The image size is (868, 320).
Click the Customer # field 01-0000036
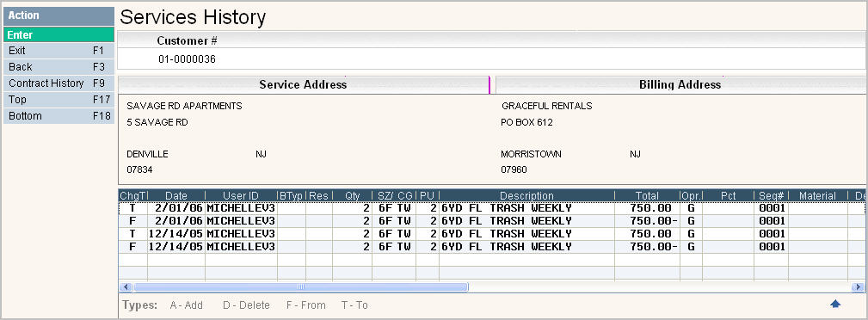(x=188, y=59)
